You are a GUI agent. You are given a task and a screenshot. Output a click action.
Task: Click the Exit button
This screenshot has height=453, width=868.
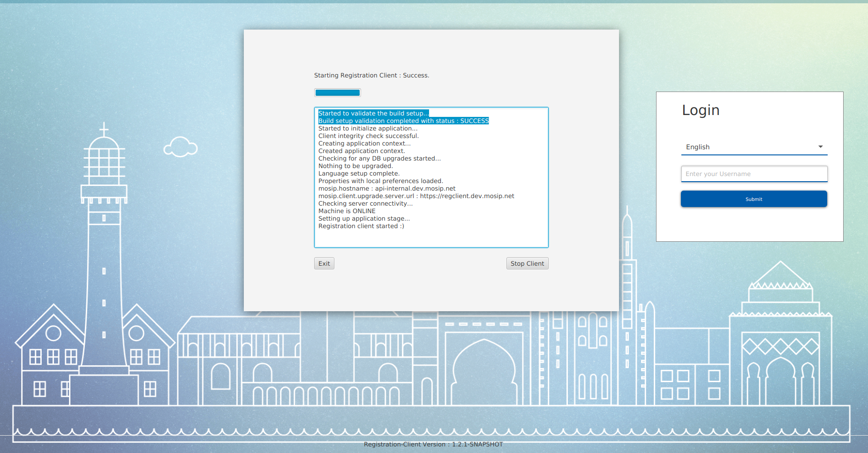tap(324, 263)
